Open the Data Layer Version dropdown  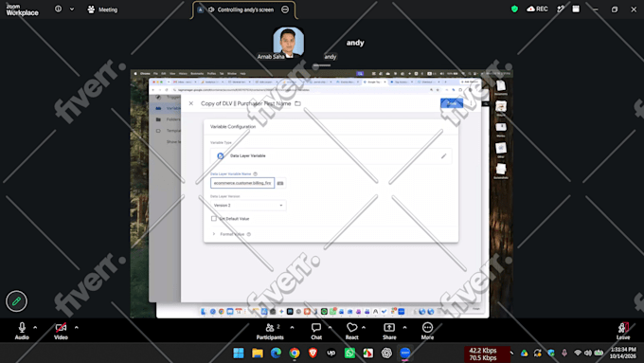248,205
